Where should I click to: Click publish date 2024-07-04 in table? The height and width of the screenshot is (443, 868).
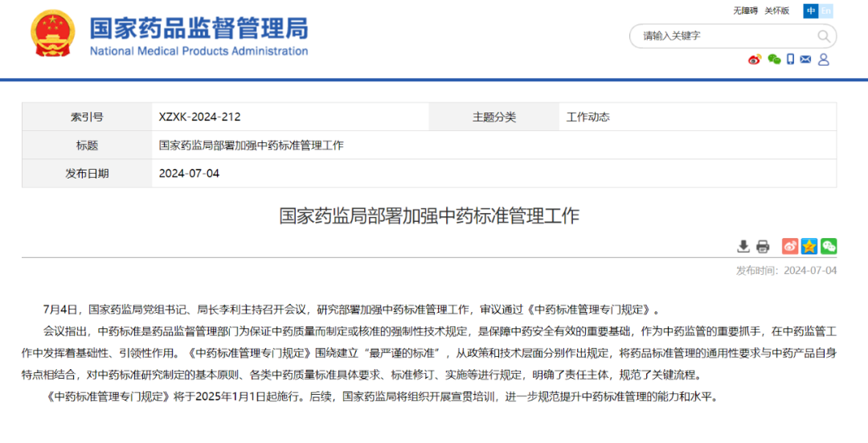coord(190,174)
